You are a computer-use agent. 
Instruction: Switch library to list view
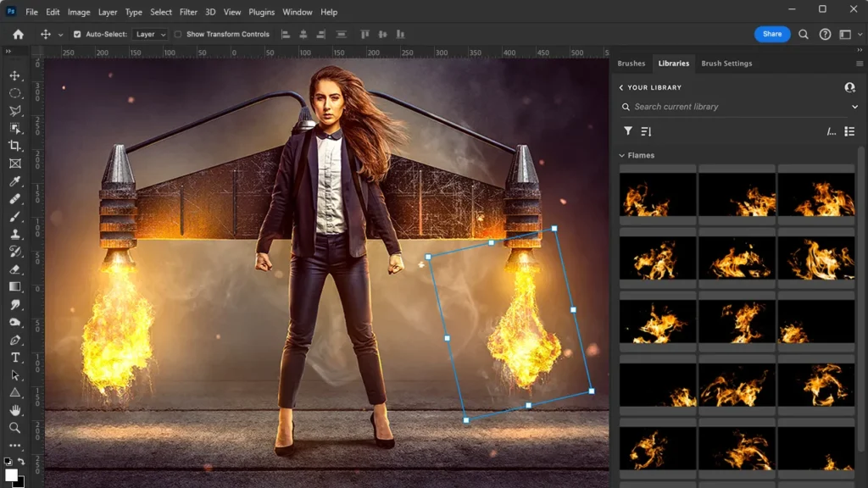[849, 131]
